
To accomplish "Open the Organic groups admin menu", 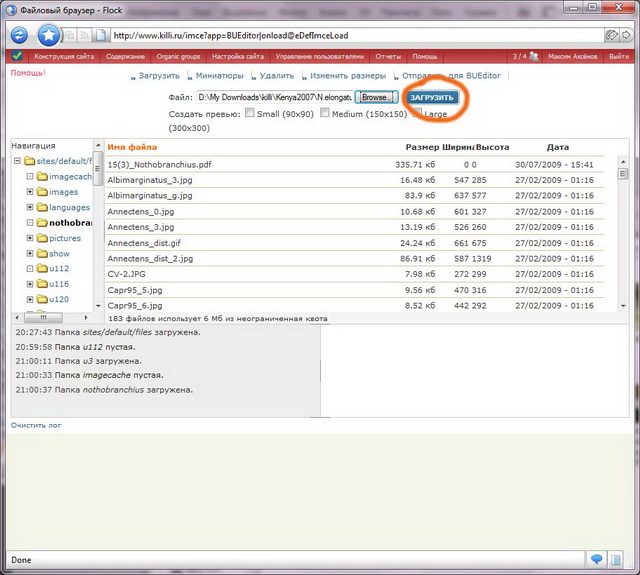I will tap(178, 56).
